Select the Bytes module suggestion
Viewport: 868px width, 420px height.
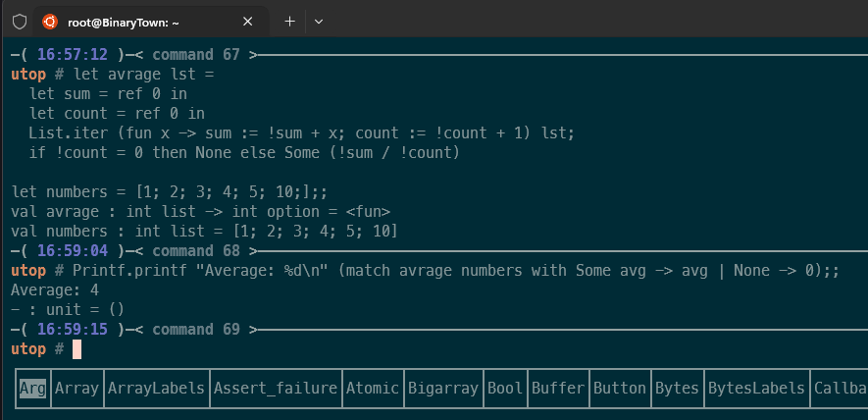[x=677, y=389]
